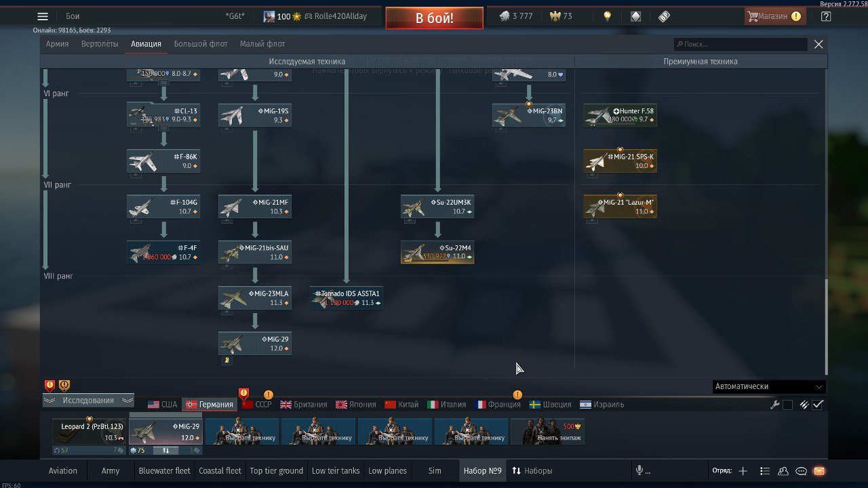The image size is (868, 488).
Task: Open the contacts friends icon
Action: coord(783,471)
